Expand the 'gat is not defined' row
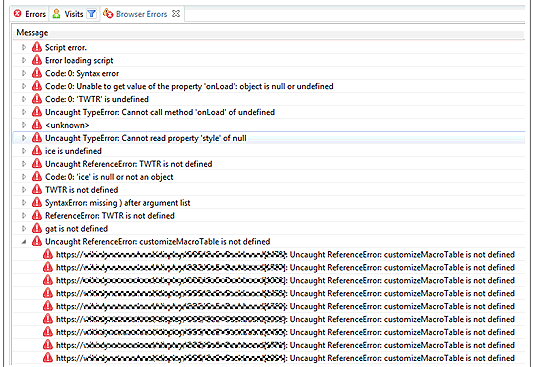Screen dimensions: 533x367 tap(24, 228)
